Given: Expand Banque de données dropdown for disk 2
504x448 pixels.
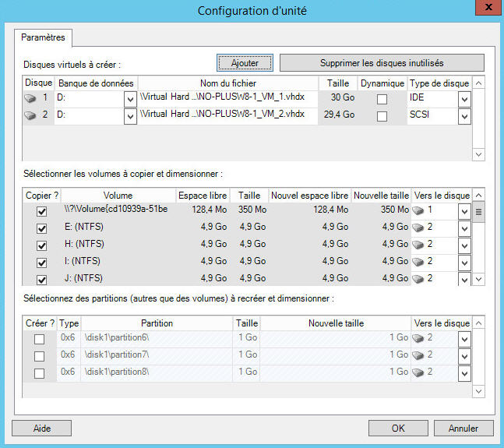Looking at the screenshot, I should [x=129, y=116].
